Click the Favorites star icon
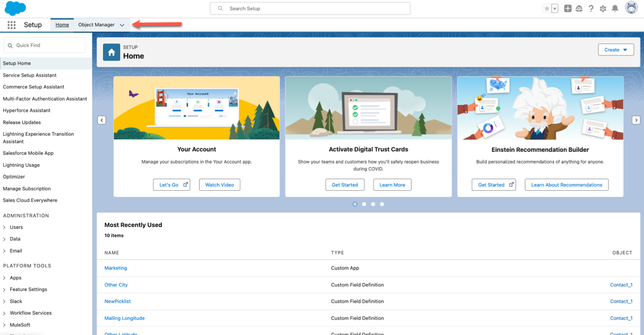The height and width of the screenshot is (335, 644). [x=547, y=9]
